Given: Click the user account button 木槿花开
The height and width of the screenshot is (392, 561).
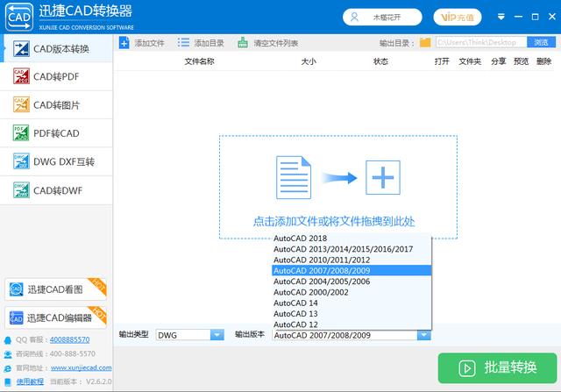Looking at the screenshot, I should 382,18.
